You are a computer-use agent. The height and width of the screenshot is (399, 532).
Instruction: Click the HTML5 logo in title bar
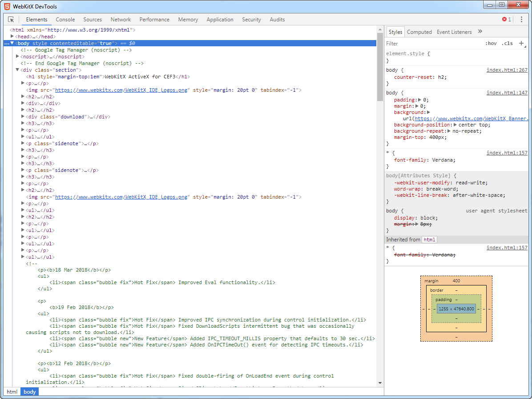click(x=7, y=6)
